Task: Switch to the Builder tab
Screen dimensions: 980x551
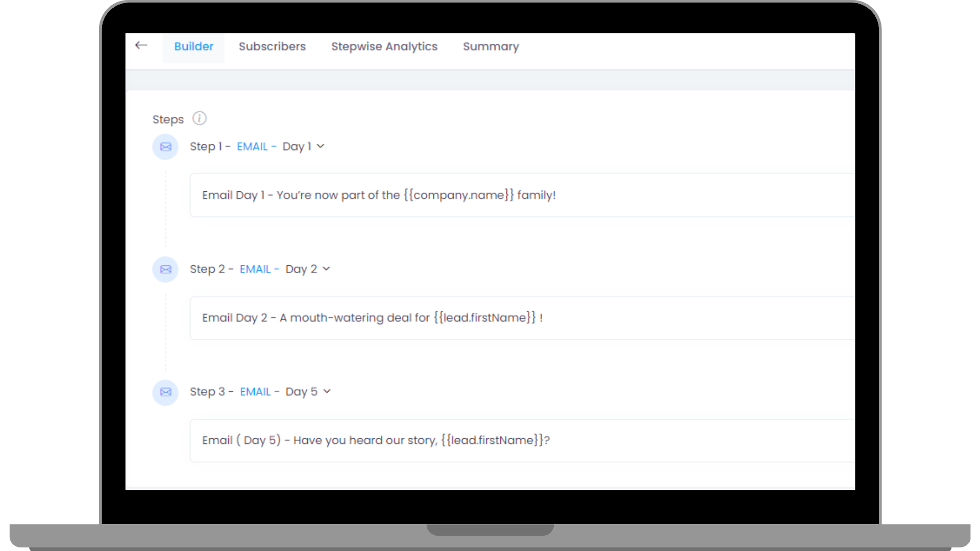Action: pyautogui.click(x=193, y=46)
